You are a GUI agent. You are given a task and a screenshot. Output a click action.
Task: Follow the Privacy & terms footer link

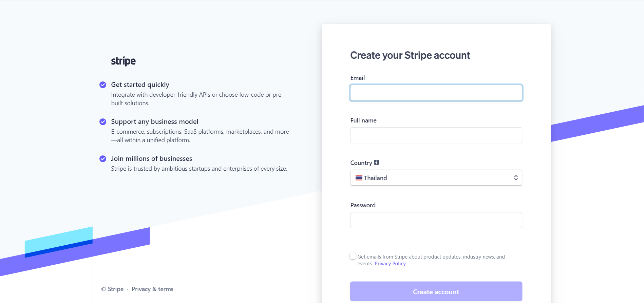(x=152, y=289)
